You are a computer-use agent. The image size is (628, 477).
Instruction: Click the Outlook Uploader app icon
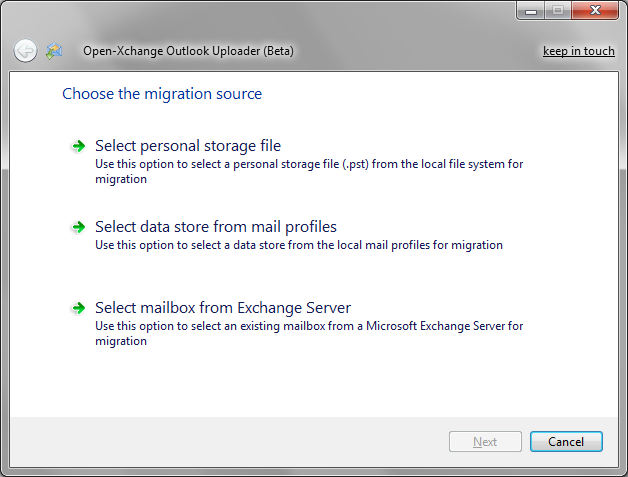(x=54, y=51)
